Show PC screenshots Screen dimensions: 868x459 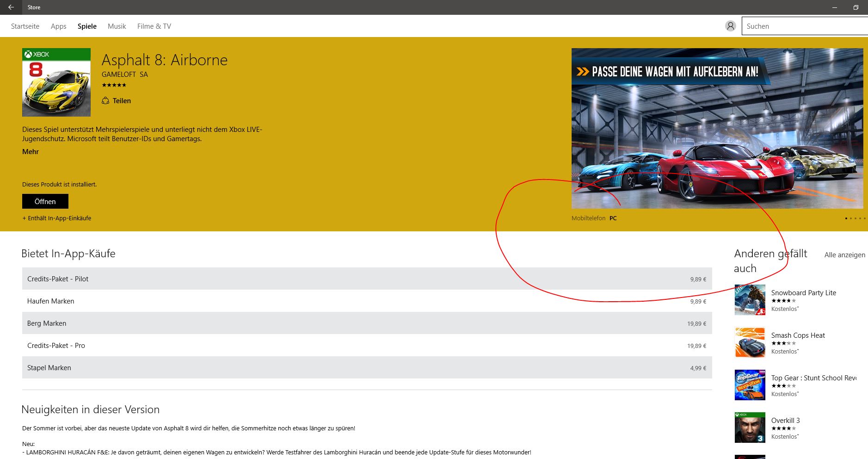pos(613,218)
